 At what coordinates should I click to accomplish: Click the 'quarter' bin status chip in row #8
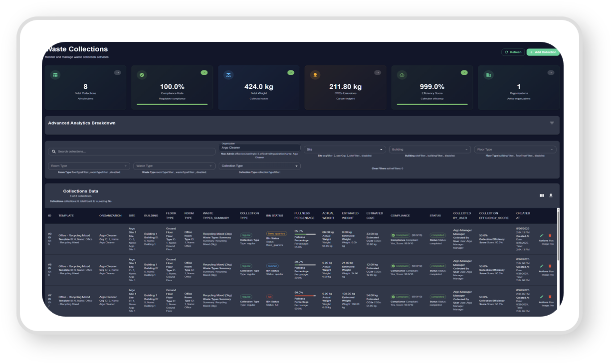click(x=272, y=266)
